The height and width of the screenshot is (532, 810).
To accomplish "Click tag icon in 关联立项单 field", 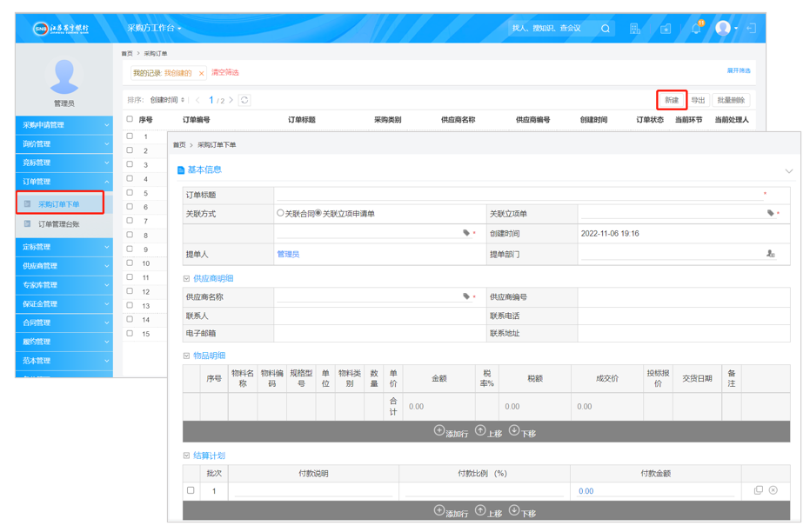I will (x=770, y=213).
